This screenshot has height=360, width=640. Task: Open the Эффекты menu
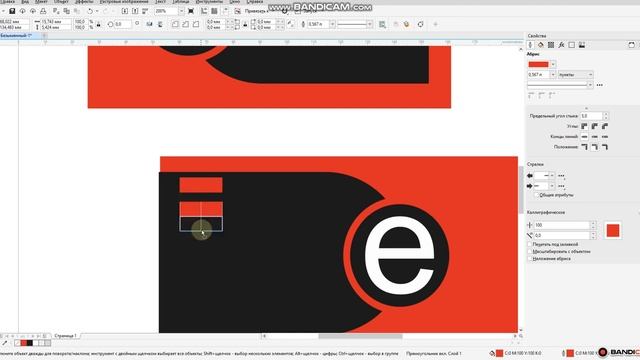point(84,2)
